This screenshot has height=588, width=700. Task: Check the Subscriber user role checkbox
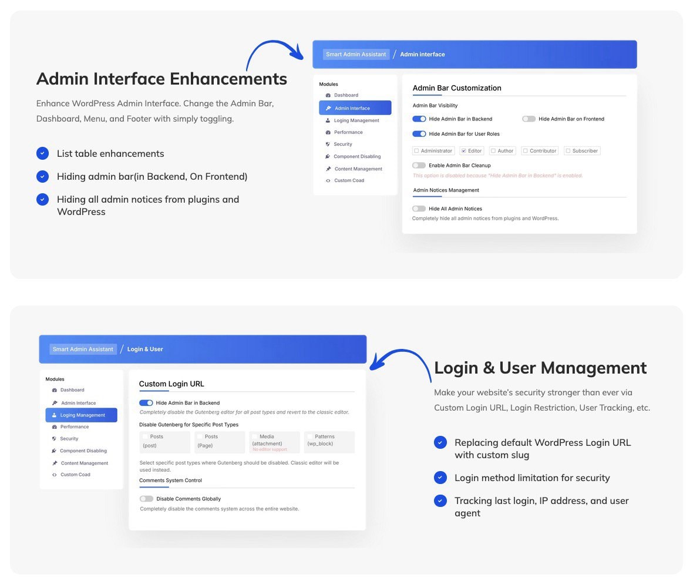(x=568, y=151)
